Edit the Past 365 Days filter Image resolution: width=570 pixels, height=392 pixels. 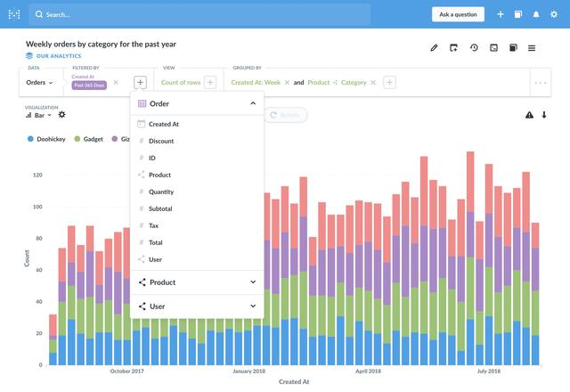coord(89,86)
